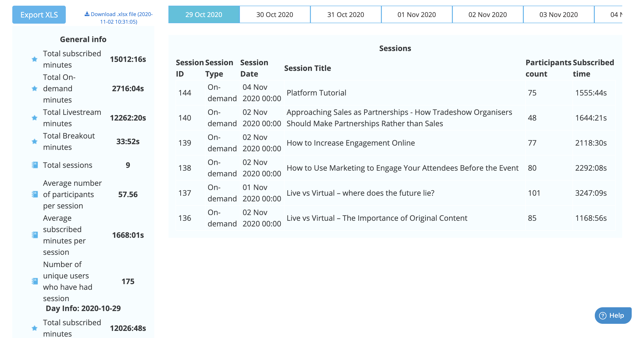
Task: Click the Platform Tutorial session row
Action: (316, 93)
